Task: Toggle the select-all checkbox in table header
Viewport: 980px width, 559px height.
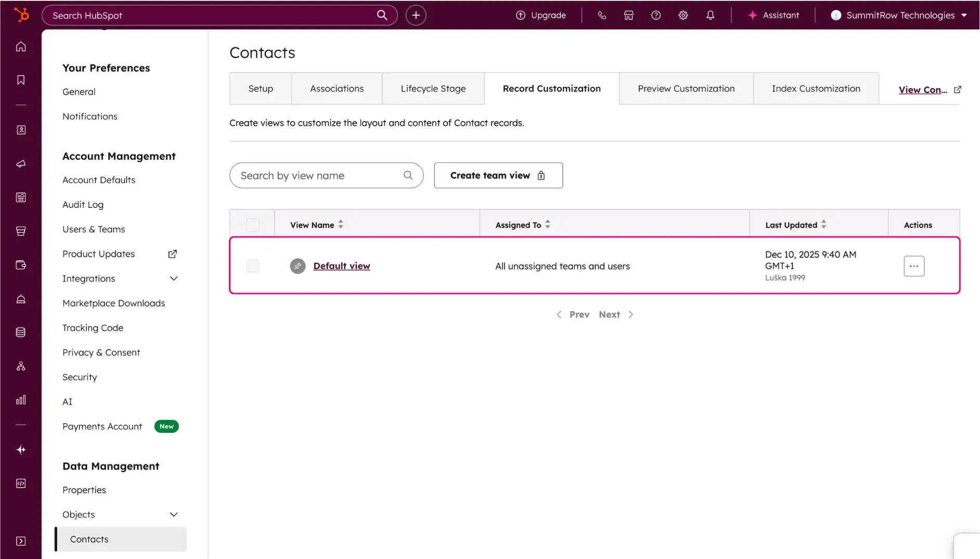Action: tap(253, 224)
